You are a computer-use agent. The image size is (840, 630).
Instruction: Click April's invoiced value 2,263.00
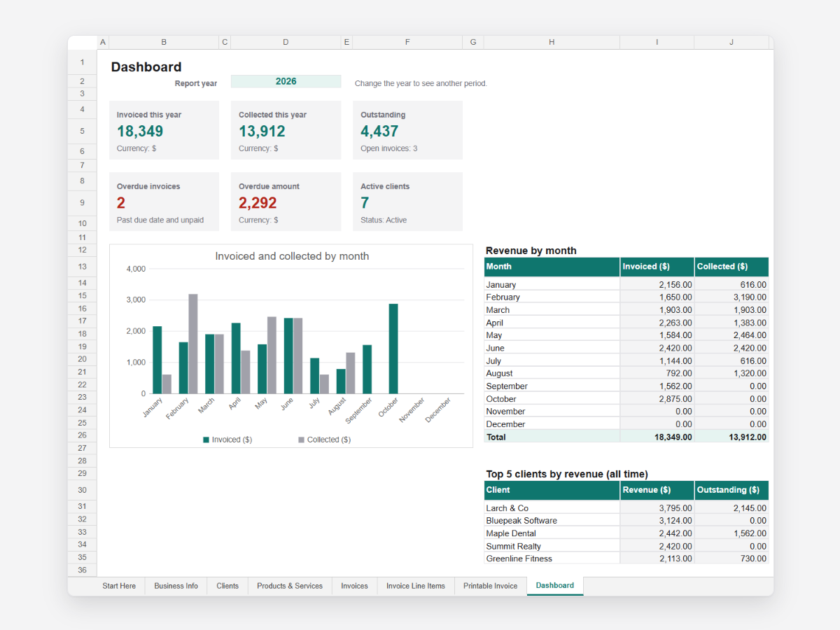pos(657,323)
